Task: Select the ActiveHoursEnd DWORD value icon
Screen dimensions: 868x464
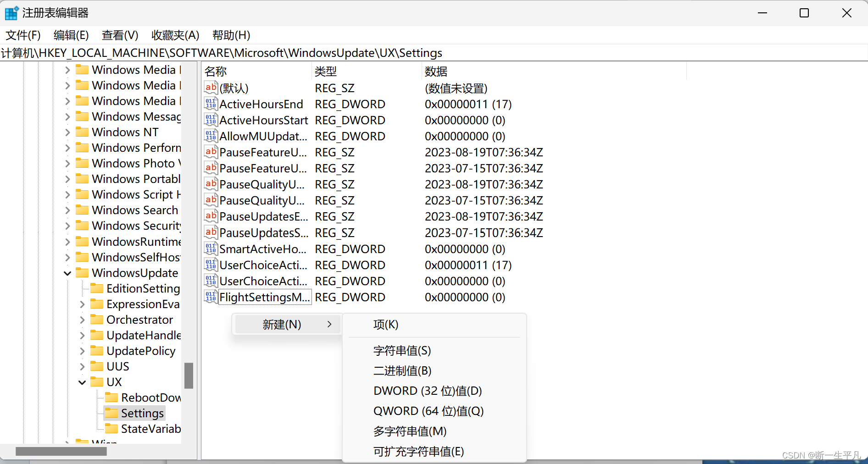Action: (211, 104)
